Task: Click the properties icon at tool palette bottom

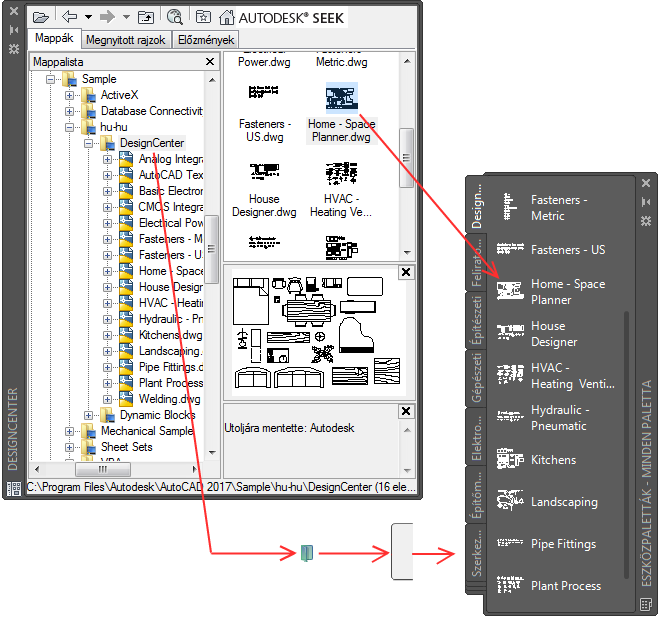Action: pyautogui.click(x=646, y=604)
